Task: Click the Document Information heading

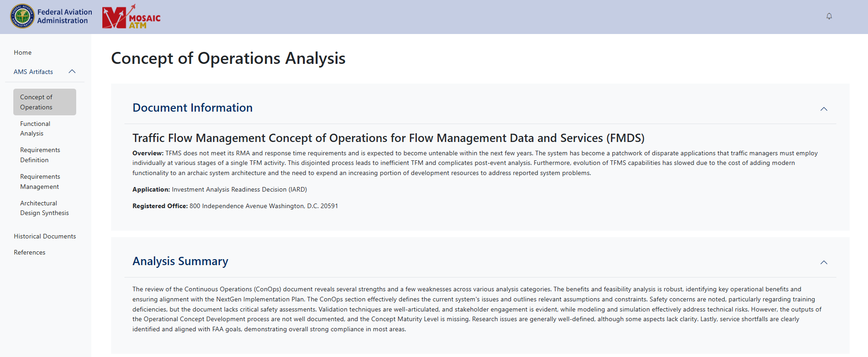Action: tap(192, 108)
